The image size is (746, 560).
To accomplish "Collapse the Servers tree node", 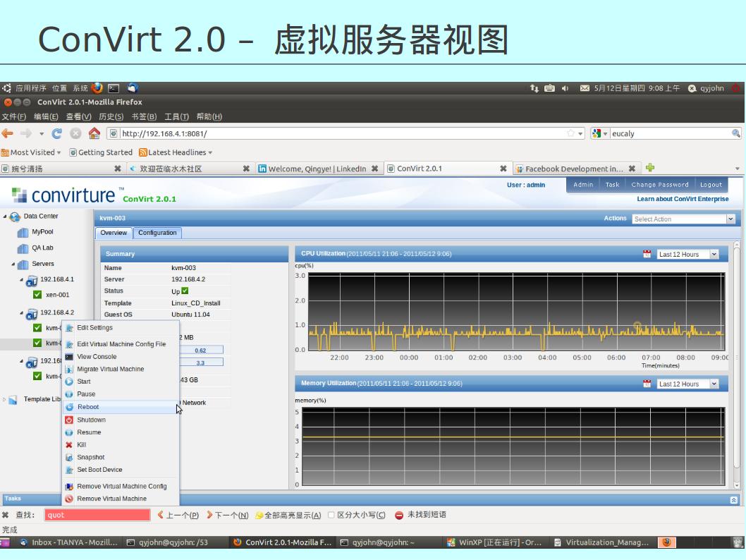I will (x=13, y=264).
